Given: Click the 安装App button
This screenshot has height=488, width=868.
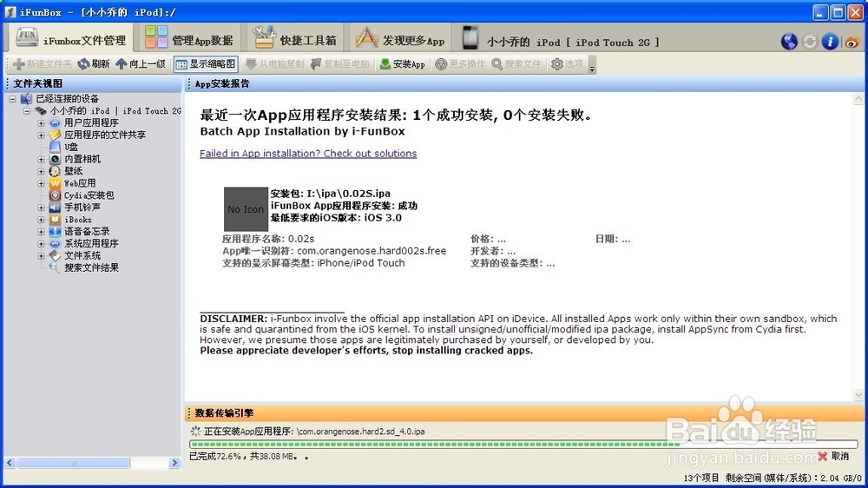Looking at the screenshot, I should [403, 63].
